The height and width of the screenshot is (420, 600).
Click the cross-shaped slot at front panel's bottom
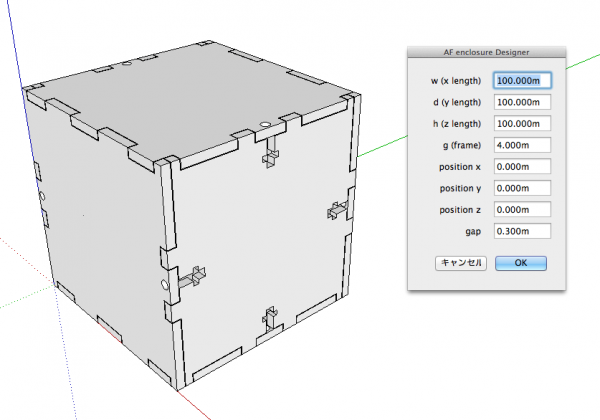click(x=268, y=322)
